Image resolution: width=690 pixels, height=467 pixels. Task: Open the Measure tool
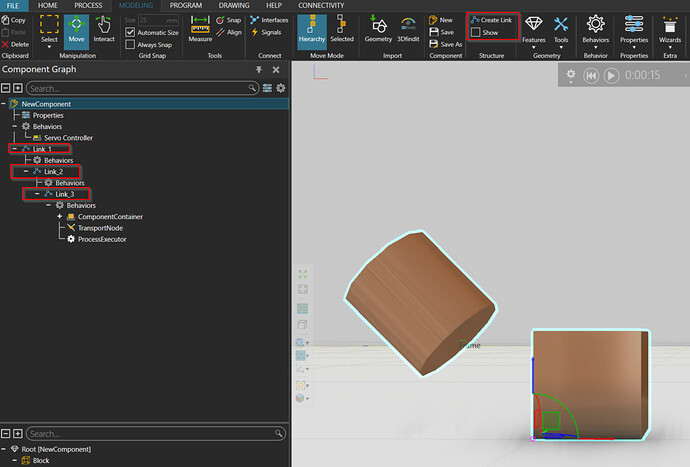click(x=200, y=30)
